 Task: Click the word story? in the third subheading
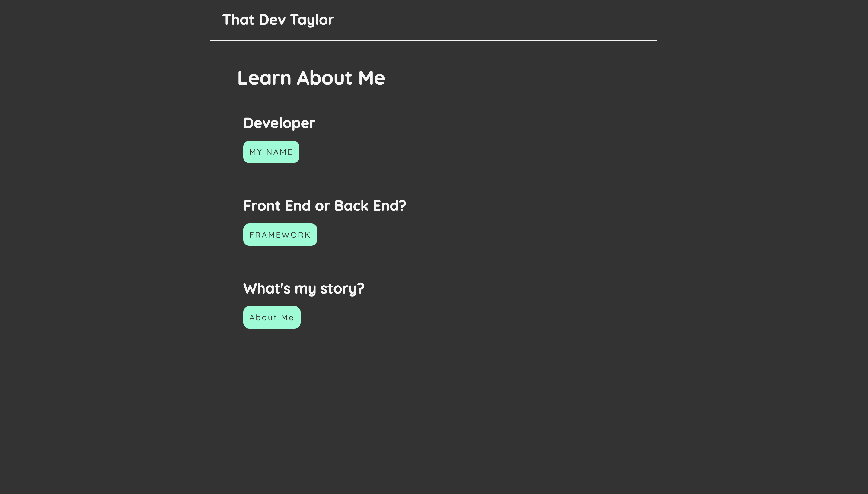click(x=342, y=289)
